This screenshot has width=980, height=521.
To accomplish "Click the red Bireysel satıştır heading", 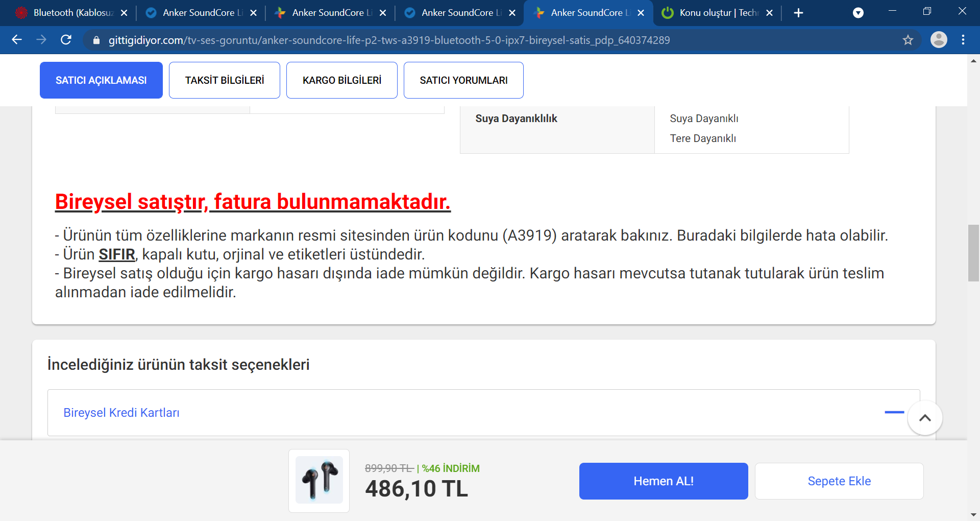I will pos(253,202).
